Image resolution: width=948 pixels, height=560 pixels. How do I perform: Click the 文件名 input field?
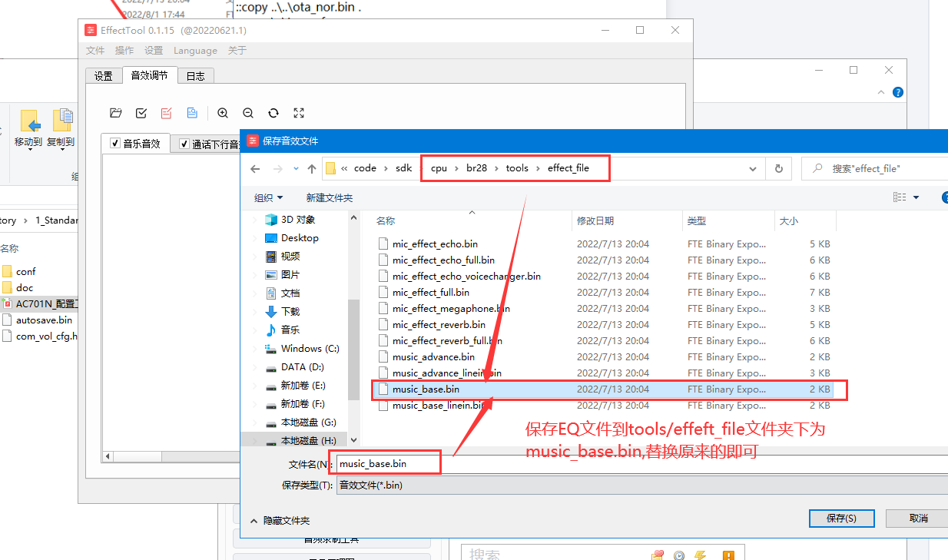(x=641, y=463)
